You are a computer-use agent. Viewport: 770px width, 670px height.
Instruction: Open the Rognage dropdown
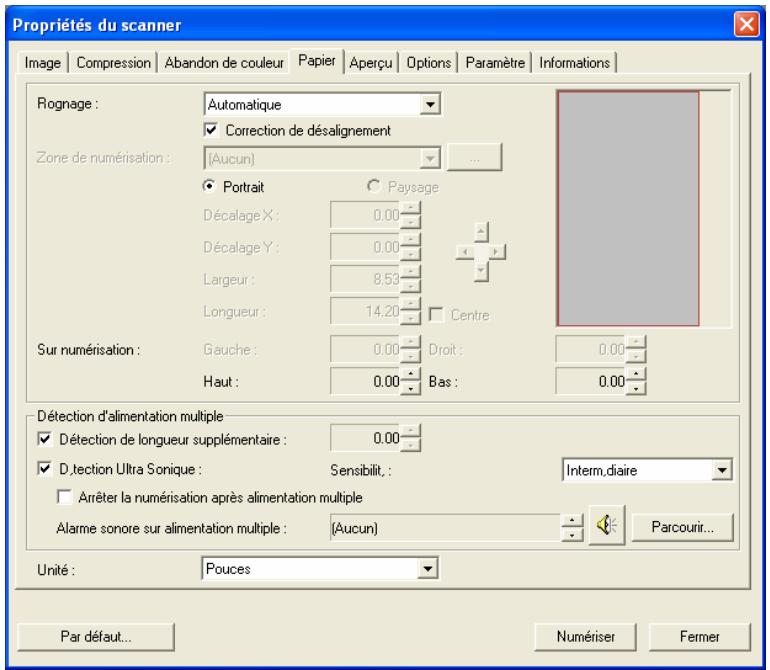(x=430, y=104)
